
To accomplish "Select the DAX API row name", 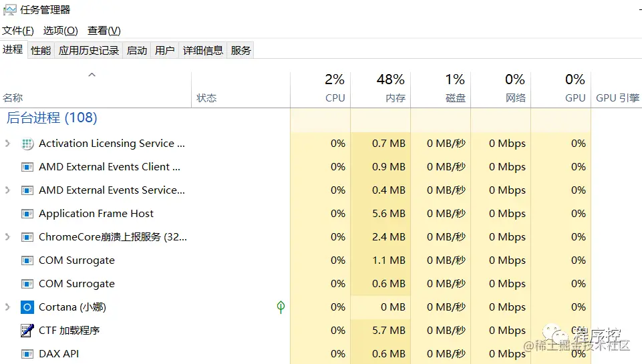I will pyautogui.click(x=59, y=353).
